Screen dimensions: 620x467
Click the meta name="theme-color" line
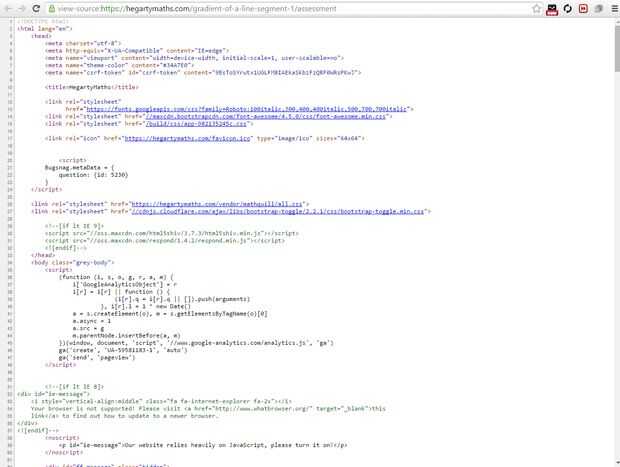tap(119, 65)
